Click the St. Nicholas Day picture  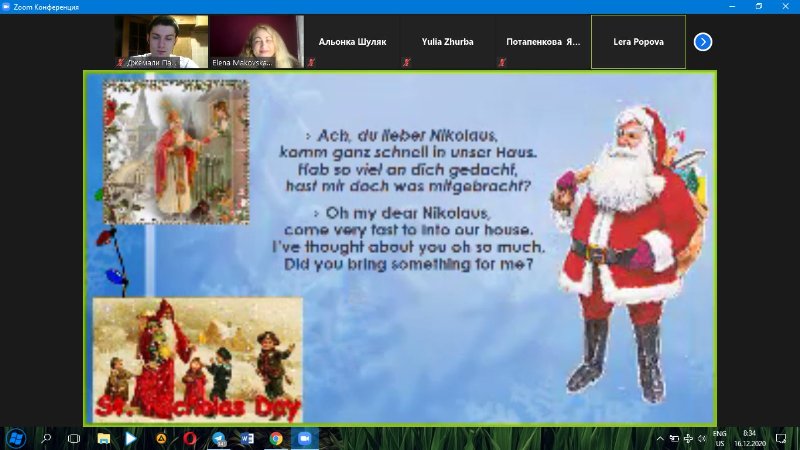tap(197, 360)
